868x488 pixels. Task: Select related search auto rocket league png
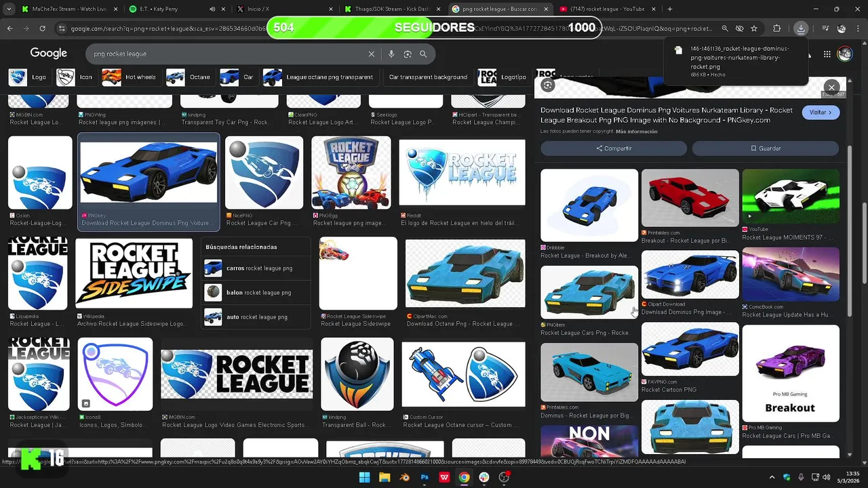click(x=256, y=317)
